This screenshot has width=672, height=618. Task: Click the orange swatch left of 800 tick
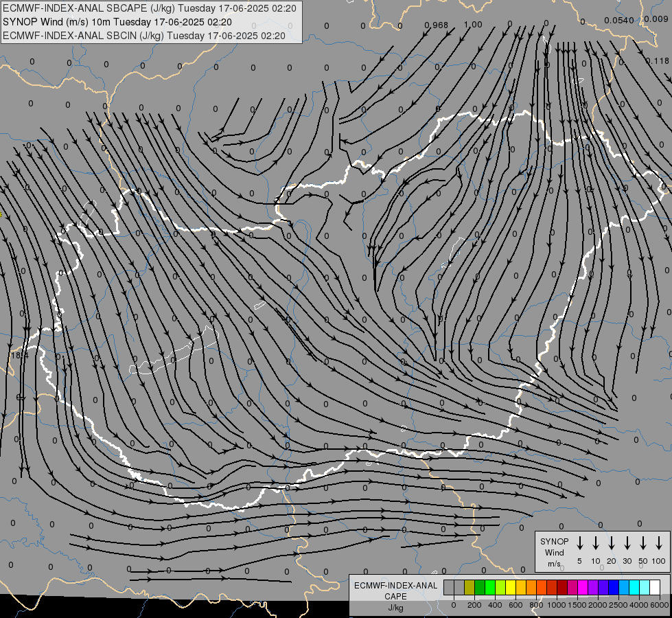tap(531, 588)
